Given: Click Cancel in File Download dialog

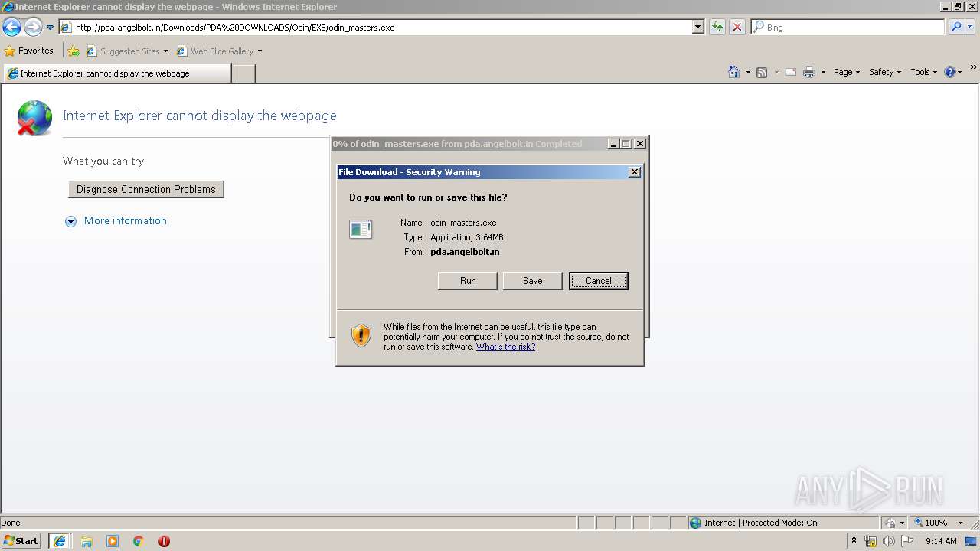Looking at the screenshot, I should click(599, 281).
